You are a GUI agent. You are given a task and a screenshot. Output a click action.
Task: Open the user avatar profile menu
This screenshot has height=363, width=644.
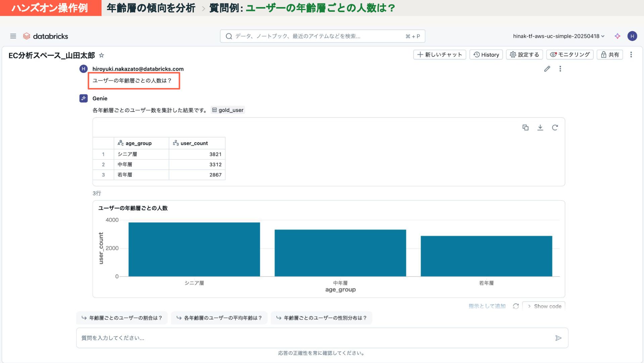[632, 36]
